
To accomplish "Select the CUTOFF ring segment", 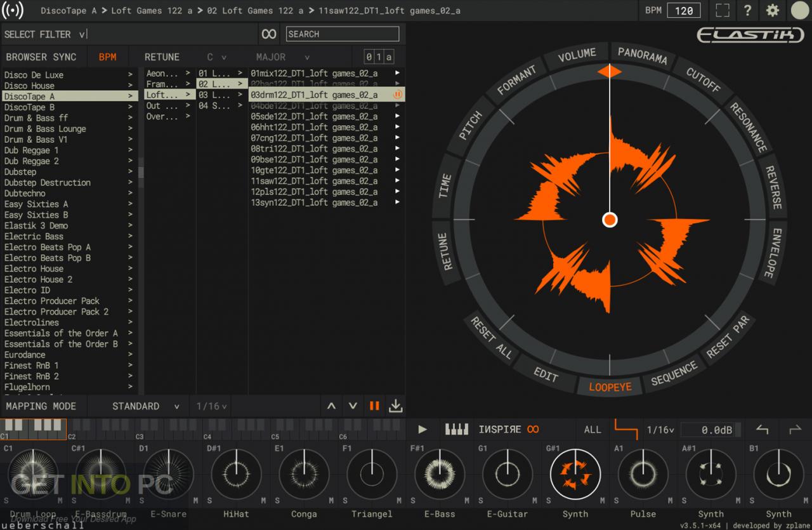I will pyautogui.click(x=703, y=81).
